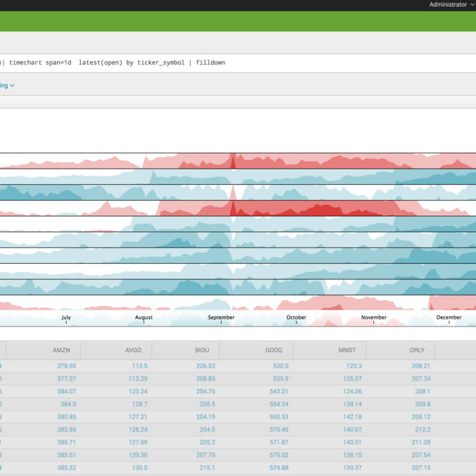Click the July timeline marker
476x476 pixels.
(x=66, y=318)
